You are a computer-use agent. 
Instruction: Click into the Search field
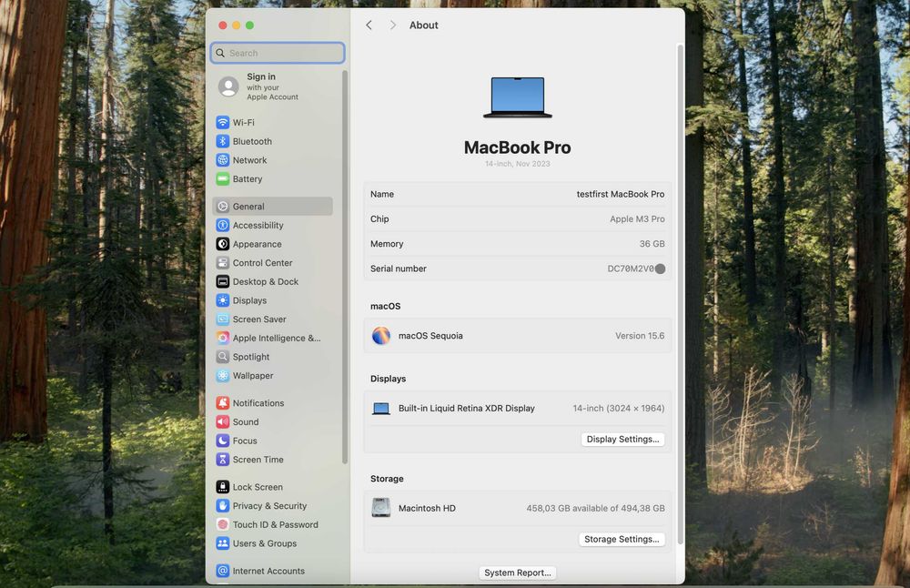click(278, 53)
